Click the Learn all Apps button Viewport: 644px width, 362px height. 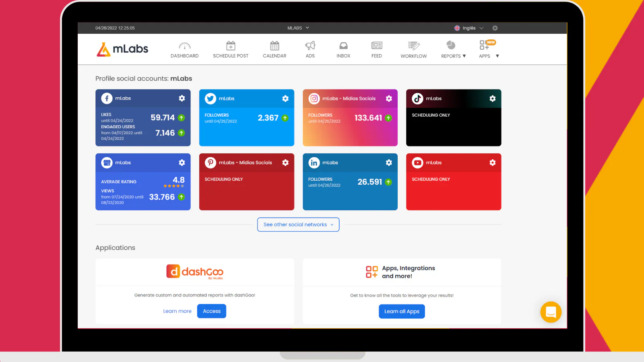click(401, 311)
